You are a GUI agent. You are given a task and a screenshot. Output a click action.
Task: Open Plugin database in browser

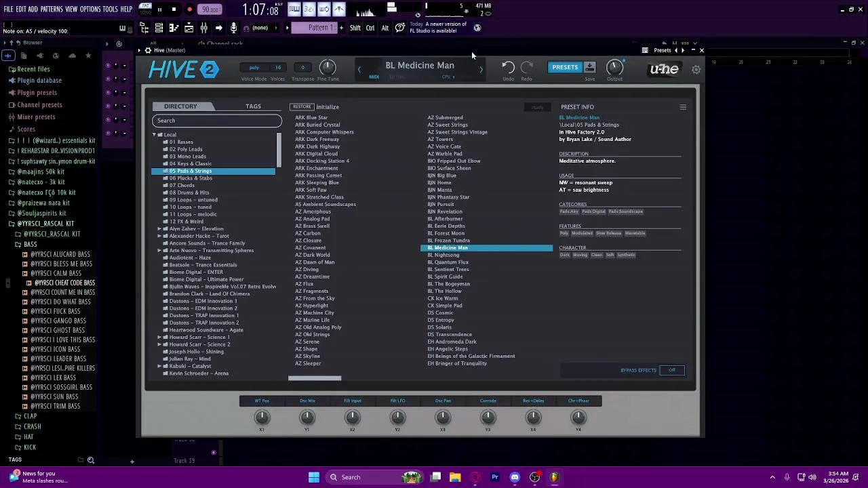(39, 80)
